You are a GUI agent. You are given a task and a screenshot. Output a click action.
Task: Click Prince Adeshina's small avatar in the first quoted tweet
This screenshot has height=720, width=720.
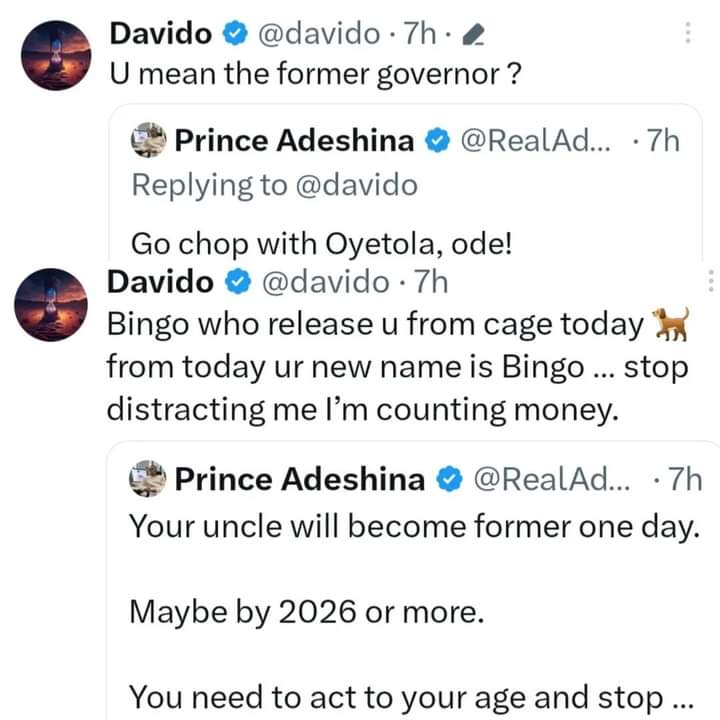point(149,142)
